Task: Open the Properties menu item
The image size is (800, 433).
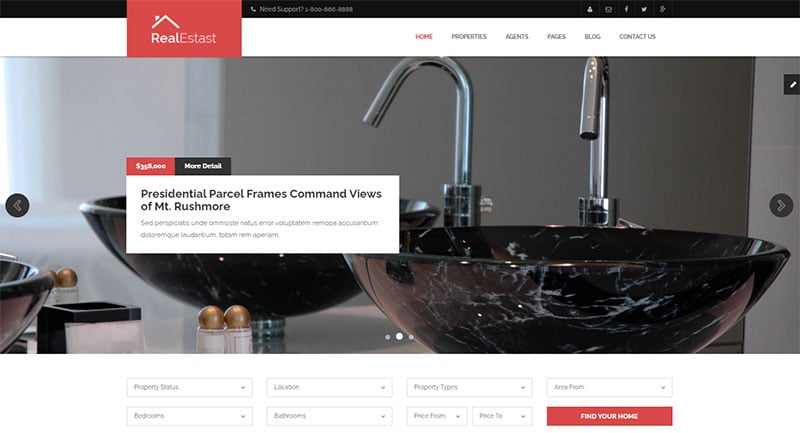Action: point(469,37)
